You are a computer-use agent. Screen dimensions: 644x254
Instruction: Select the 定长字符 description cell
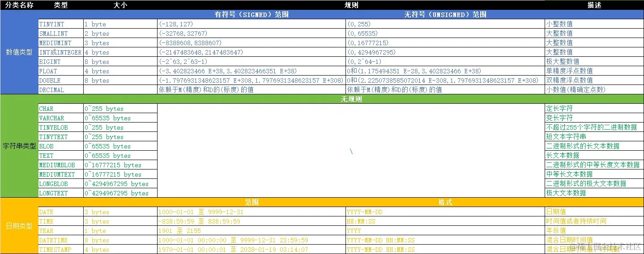pos(594,108)
